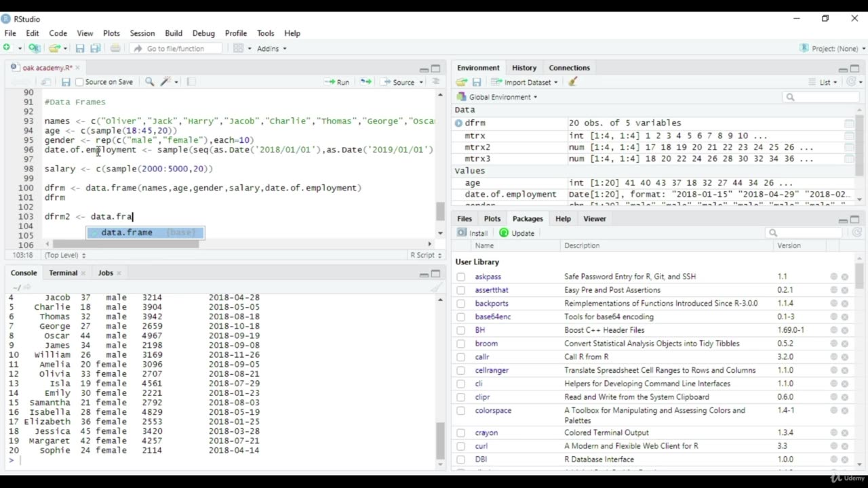
Task: Check the broom package checkbox
Action: (x=461, y=344)
